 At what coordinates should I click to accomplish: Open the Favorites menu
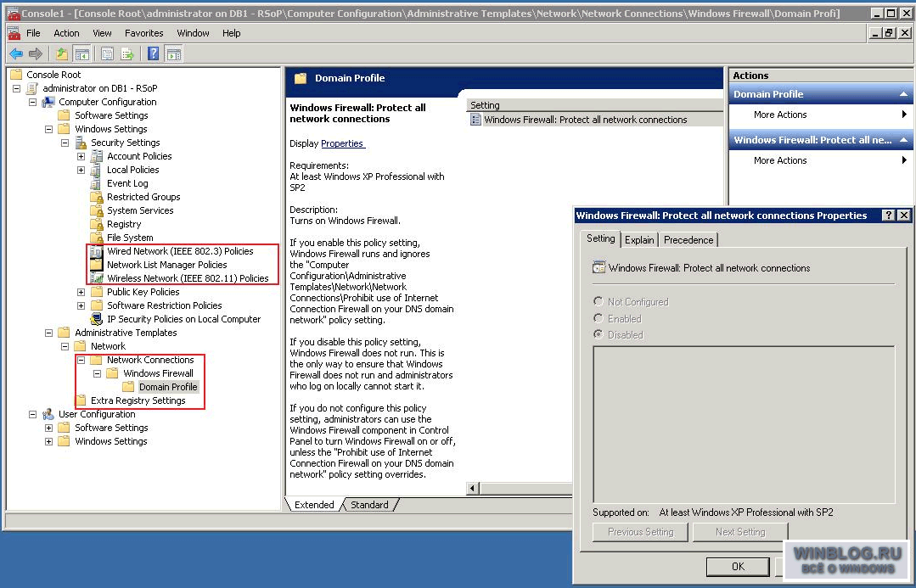click(143, 33)
